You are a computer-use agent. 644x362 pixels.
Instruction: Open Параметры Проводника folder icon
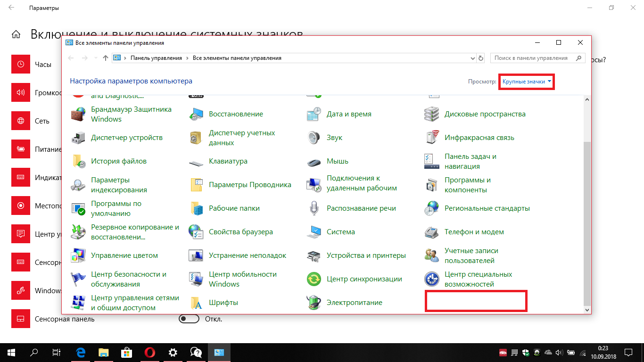[x=196, y=185]
